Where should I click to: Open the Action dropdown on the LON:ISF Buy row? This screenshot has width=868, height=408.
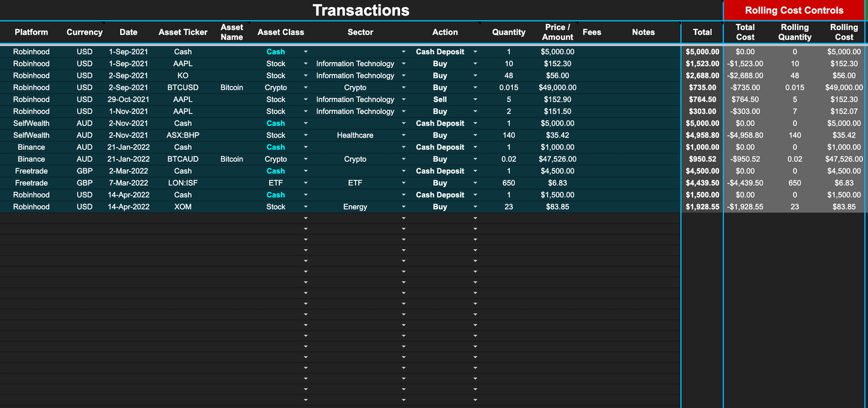475,183
